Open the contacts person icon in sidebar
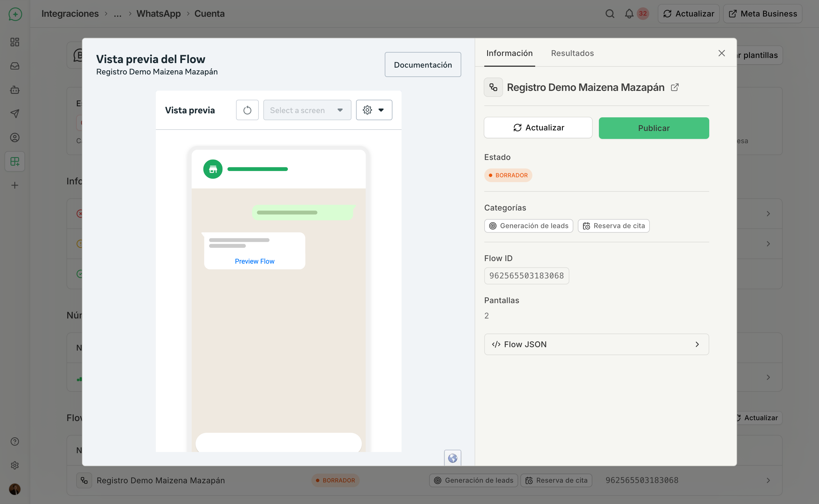 click(x=15, y=138)
